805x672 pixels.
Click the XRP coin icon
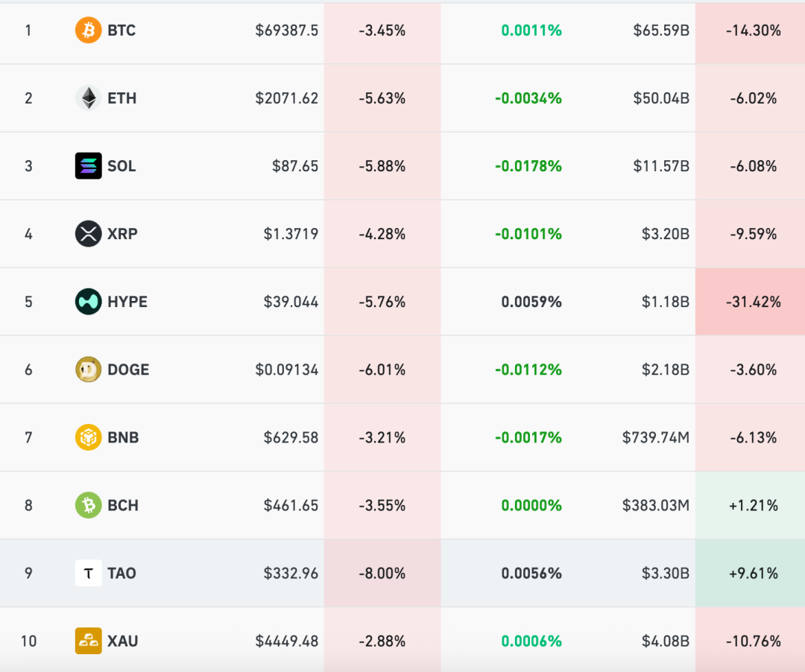tap(88, 234)
